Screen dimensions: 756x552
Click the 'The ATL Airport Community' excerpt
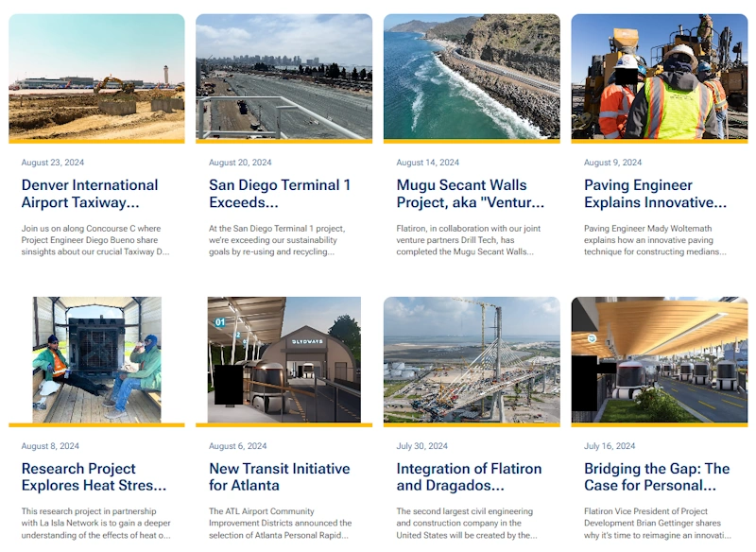[x=280, y=523]
